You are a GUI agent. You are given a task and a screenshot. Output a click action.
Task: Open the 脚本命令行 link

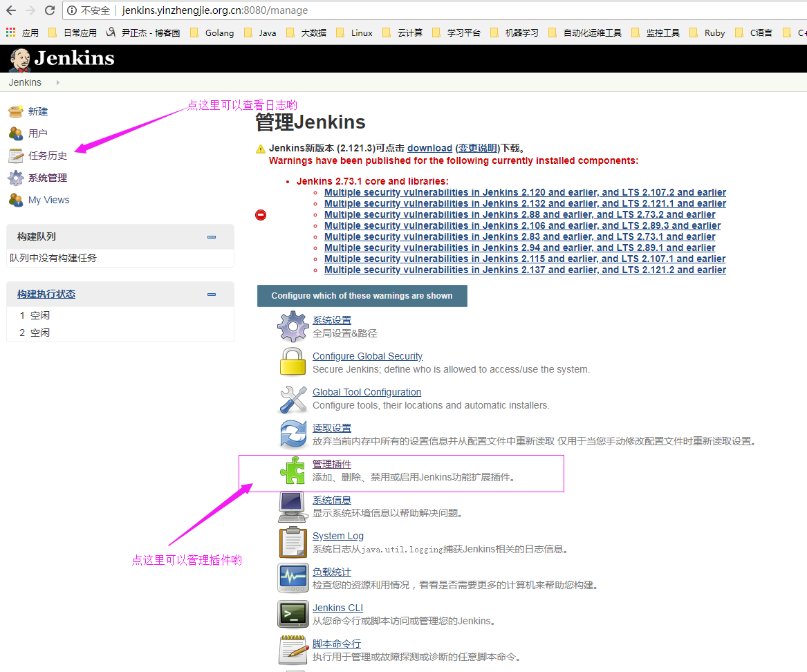pos(337,644)
